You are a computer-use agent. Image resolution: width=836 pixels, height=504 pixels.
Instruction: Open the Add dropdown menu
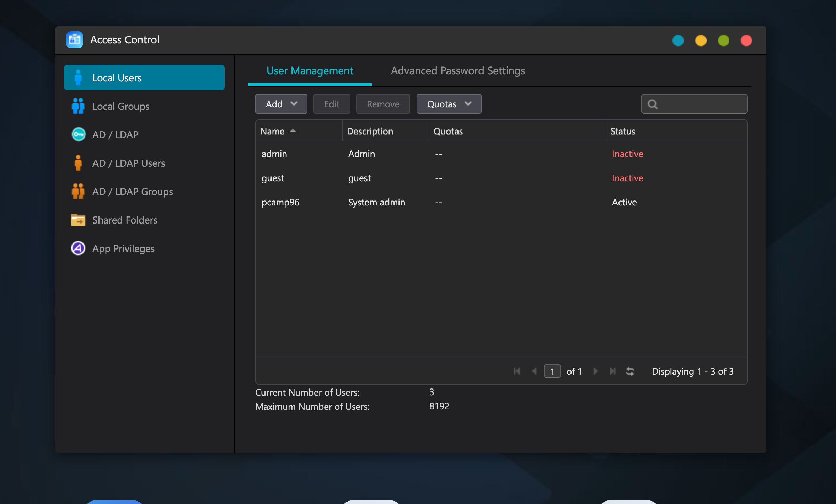(281, 104)
